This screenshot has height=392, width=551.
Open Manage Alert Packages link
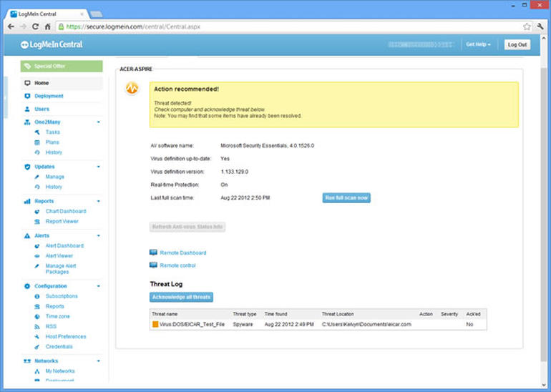coord(61,269)
